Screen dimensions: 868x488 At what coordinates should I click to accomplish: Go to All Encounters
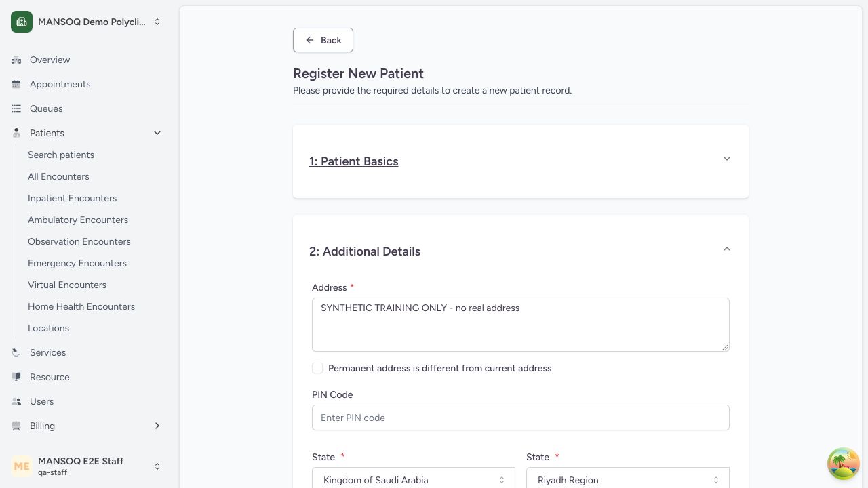58,176
